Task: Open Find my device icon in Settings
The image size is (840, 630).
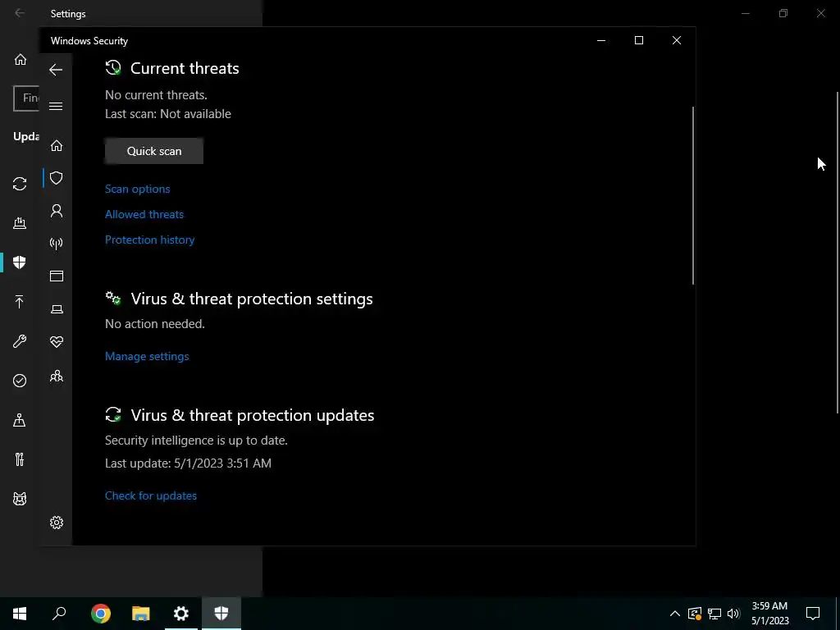Action: click(20, 420)
